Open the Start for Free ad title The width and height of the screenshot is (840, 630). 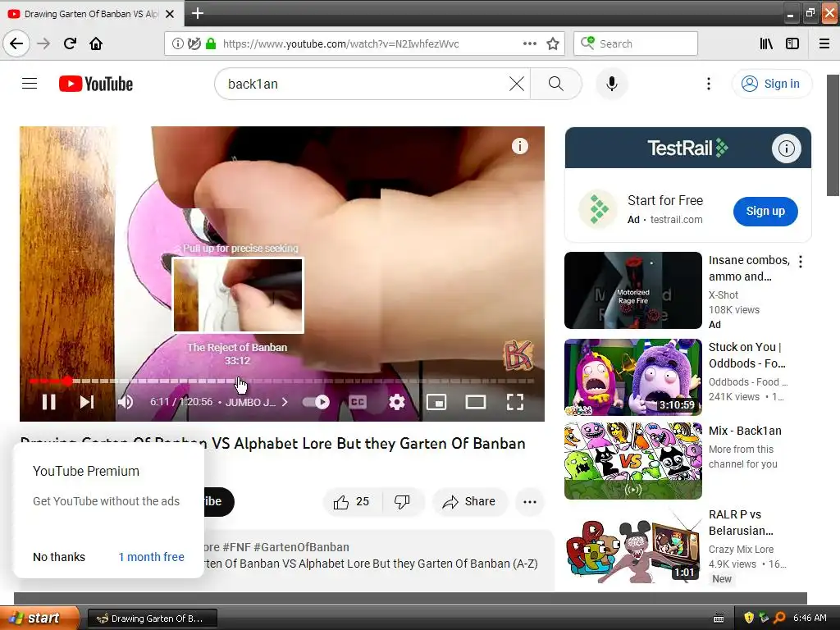coord(664,200)
